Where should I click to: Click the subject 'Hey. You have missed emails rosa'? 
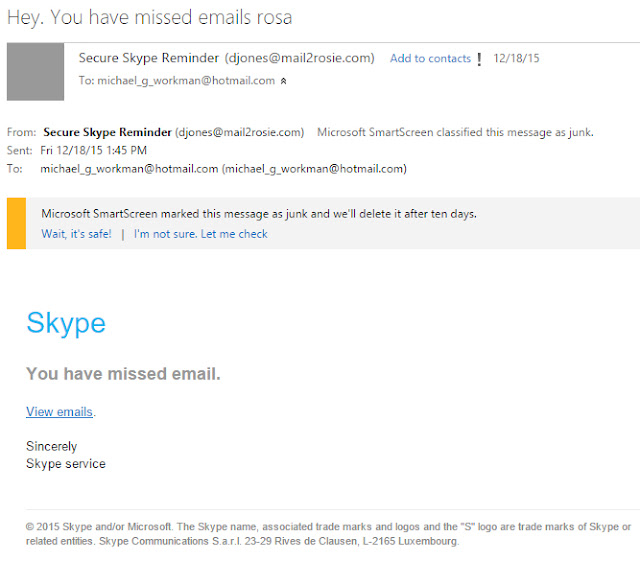150,18
